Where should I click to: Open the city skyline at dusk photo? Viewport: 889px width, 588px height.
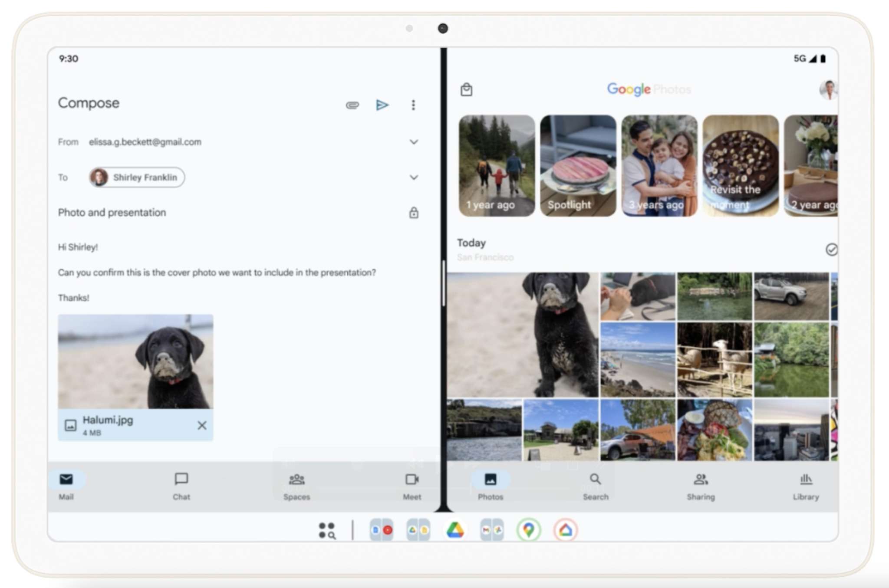(791, 430)
